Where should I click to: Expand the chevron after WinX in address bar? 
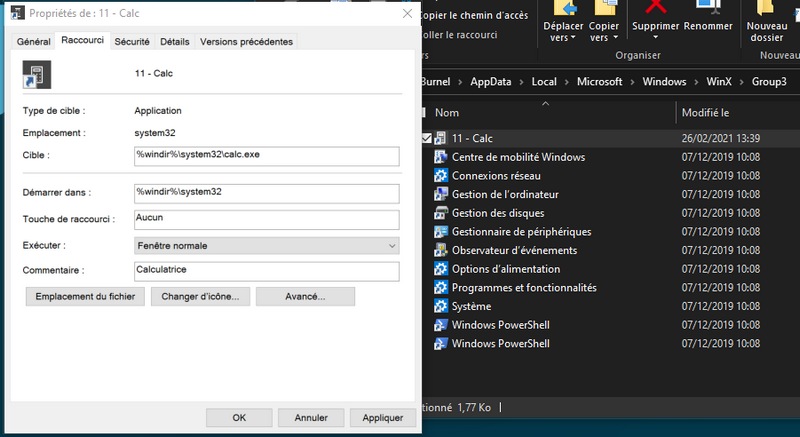coord(741,82)
